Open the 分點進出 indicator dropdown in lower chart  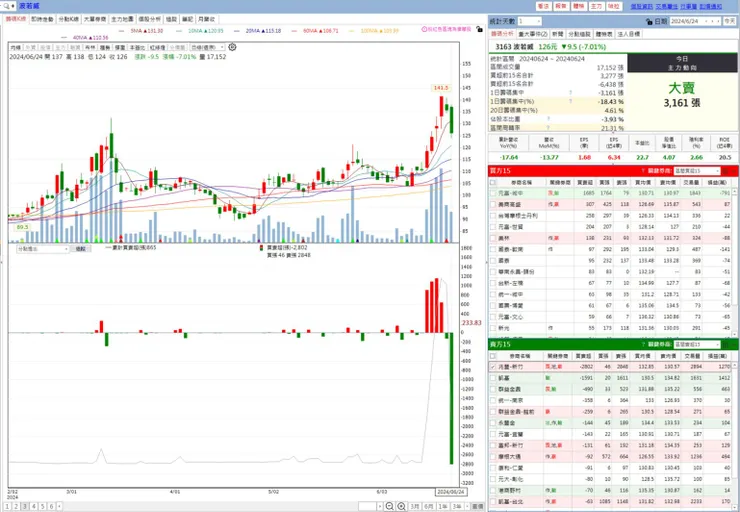click(43, 249)
